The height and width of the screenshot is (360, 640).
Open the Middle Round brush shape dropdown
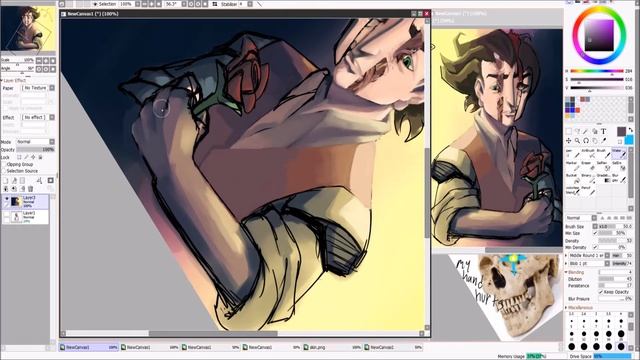(607, 255)
